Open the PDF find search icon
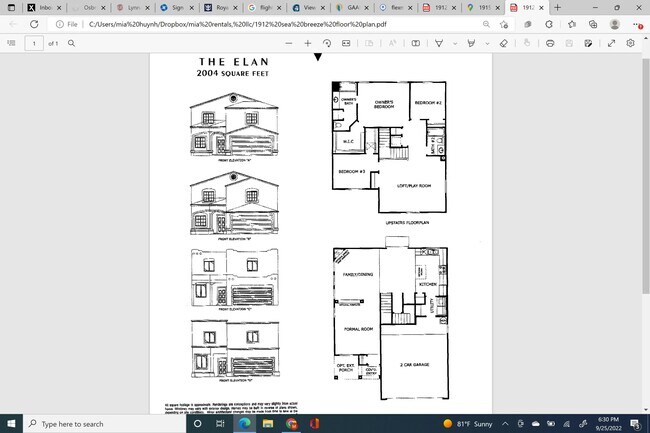 point(71,43)
